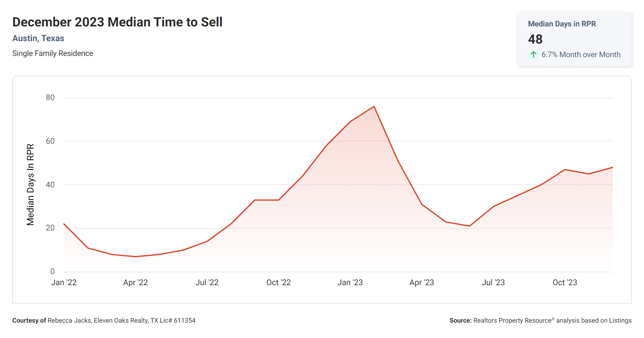Click the green upward arrow icon
The height and width of the screenshot is (338, 644).
533,55
